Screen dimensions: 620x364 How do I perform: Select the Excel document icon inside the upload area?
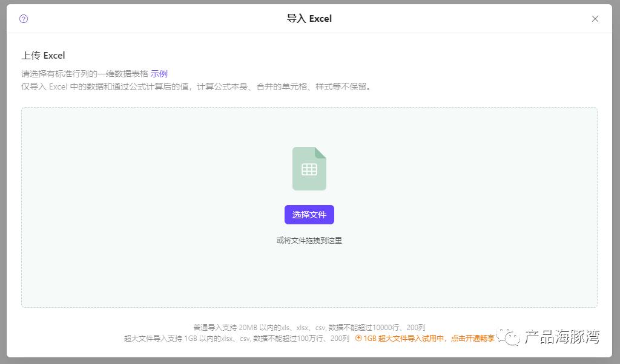pyautogui.click(x=309, y=170)
